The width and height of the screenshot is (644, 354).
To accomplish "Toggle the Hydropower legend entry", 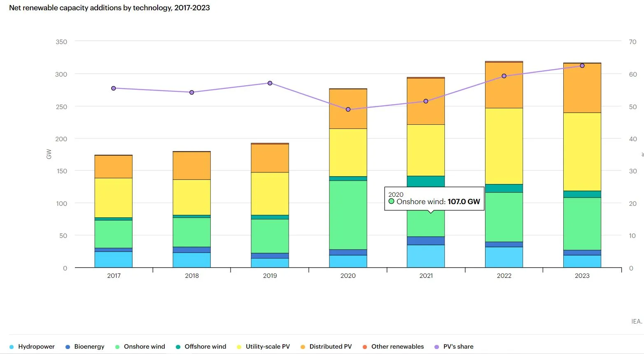I will coord(32,347).
